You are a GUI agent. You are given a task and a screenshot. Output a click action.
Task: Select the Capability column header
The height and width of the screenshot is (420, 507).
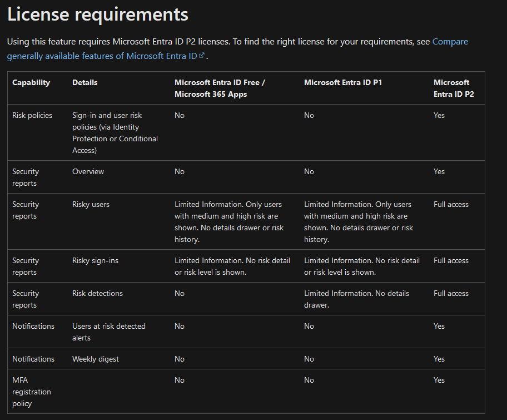coord(31,82)
